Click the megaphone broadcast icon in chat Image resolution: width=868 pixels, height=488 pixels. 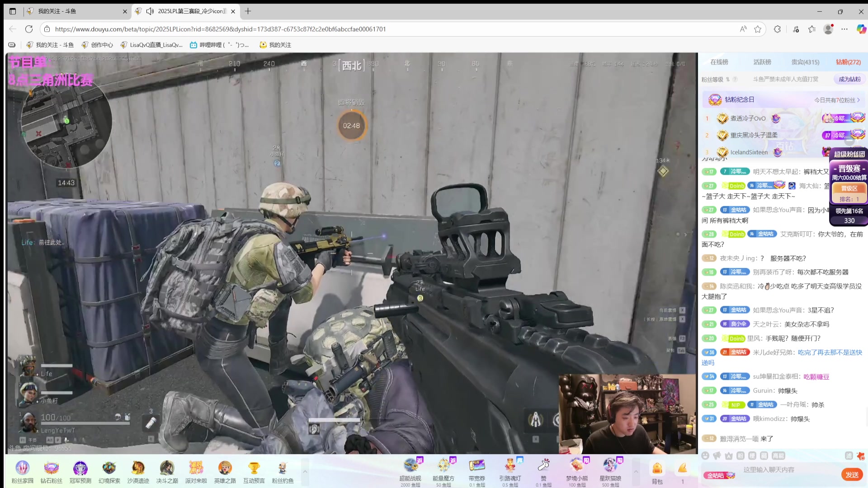click(x=717, y=455)
